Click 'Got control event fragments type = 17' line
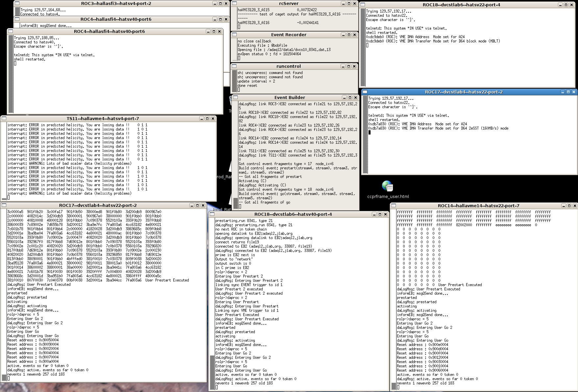Viewport: 578px width, 392px height. click(286, 164)
